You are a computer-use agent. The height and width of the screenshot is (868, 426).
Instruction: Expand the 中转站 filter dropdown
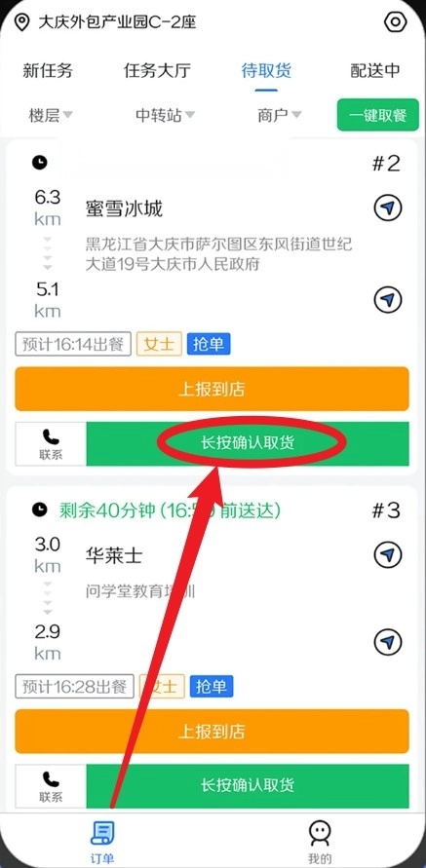pyautogui.click(x=165, y=115)
